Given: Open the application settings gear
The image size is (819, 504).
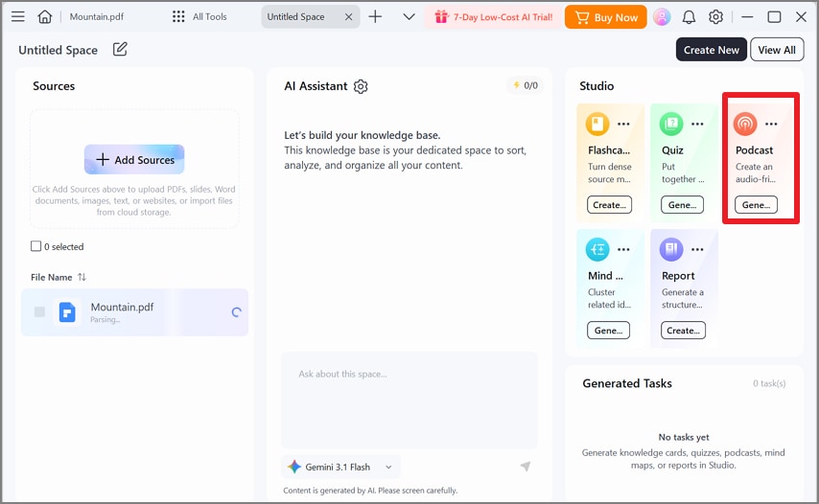Looking at the screenshot, I should coord(715,16).
